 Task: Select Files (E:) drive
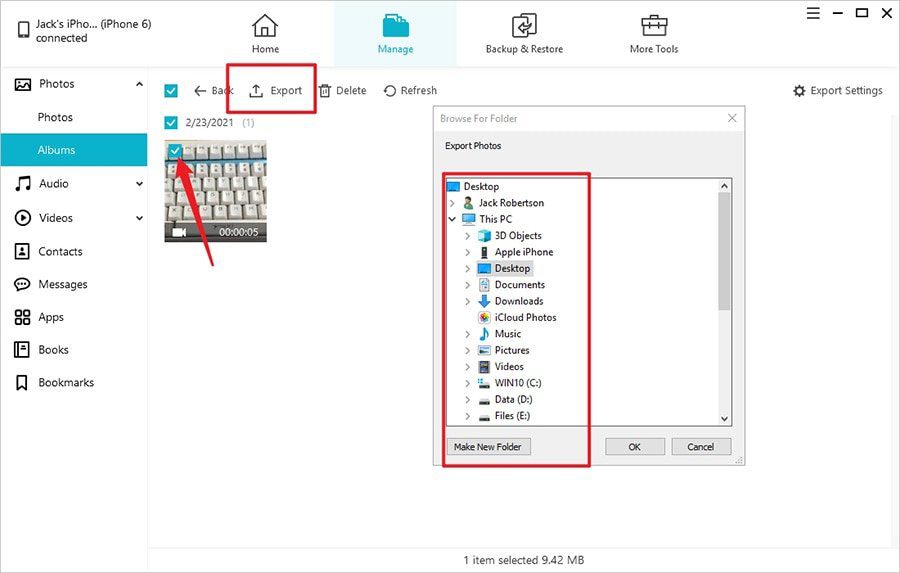click(x=512, y=416)
